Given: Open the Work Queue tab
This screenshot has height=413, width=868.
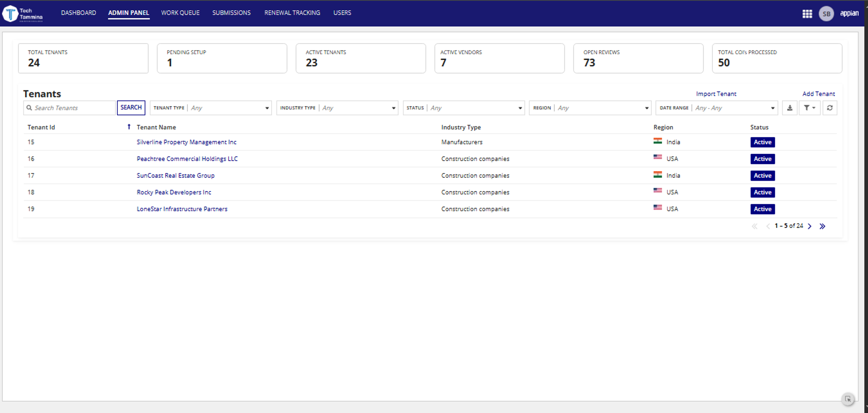Looking at the screenshot, I should tap(180, 13).
